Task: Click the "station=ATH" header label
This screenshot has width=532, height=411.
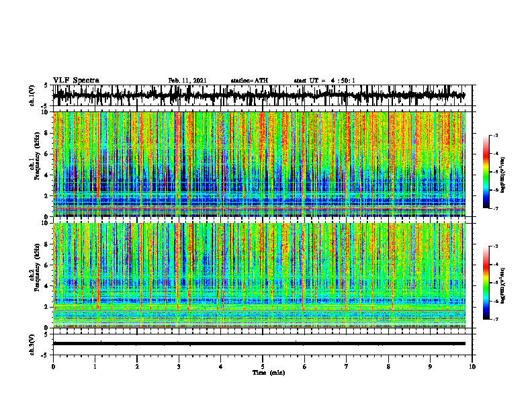Action: point(249,81)
